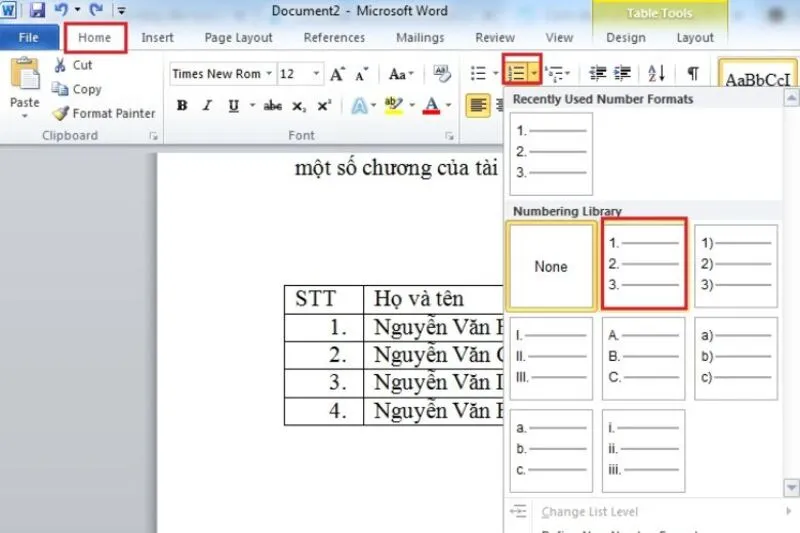The width and height of the screenshot is (800, 533).
Task: Open the Page Layout ribbon tab
Action: tap(238, 38)
